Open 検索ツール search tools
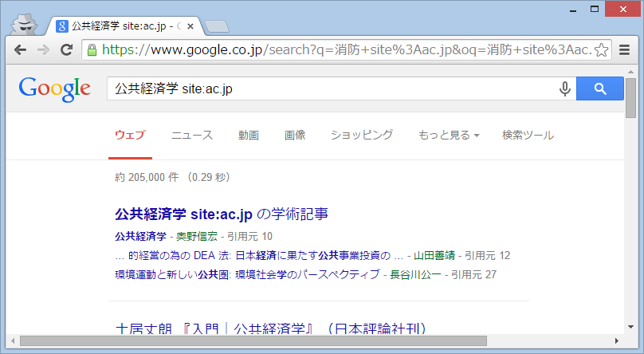Screen dimensions: 644x354 tap(528, 135)
